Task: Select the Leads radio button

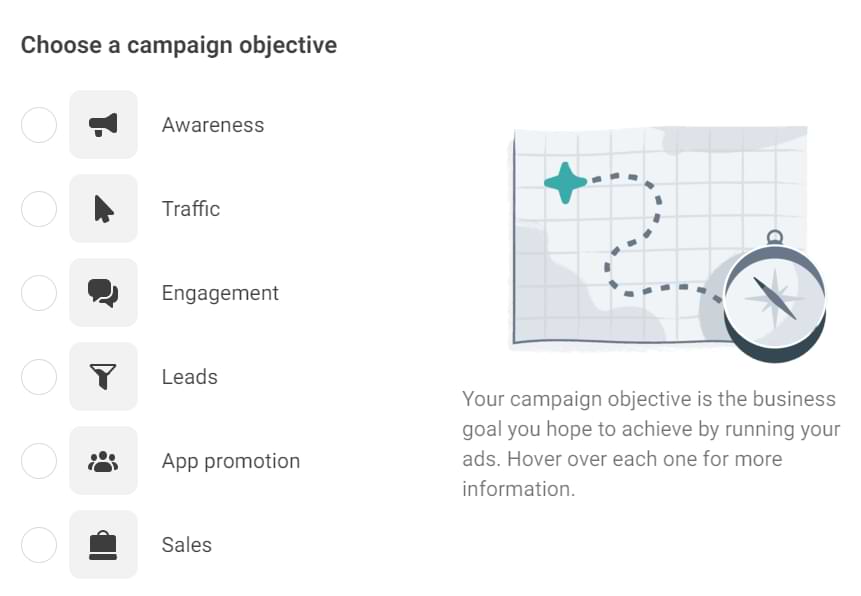Action: [x=39, y=377]
